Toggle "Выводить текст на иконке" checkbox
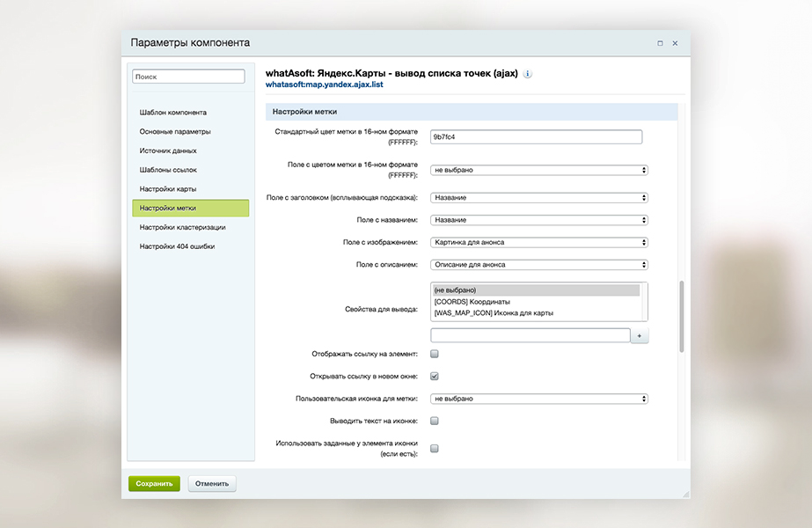The height and width of the screenshot is (528, 812). 435,421
